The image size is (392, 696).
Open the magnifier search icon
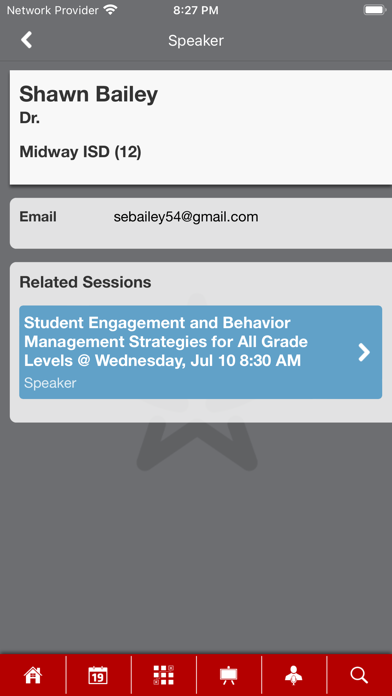359,675
